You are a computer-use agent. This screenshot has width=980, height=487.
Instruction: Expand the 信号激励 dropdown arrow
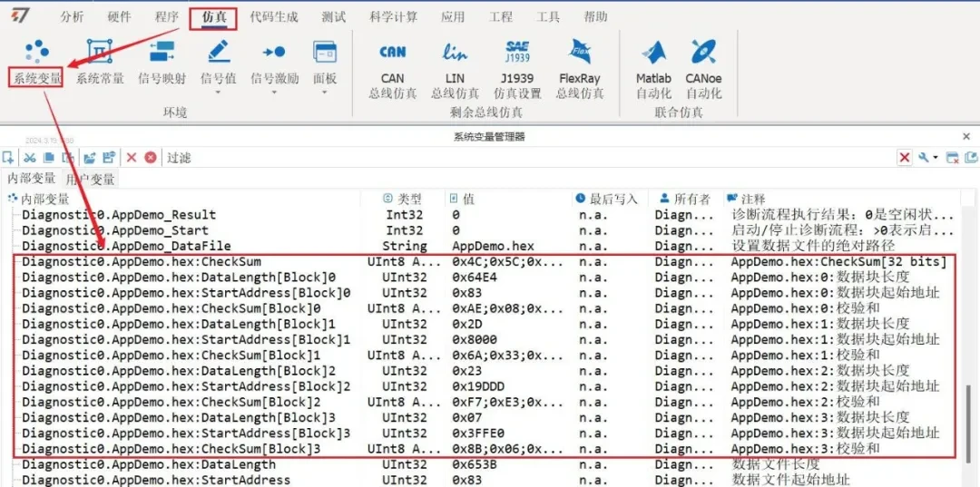click(x=274, y=93)
